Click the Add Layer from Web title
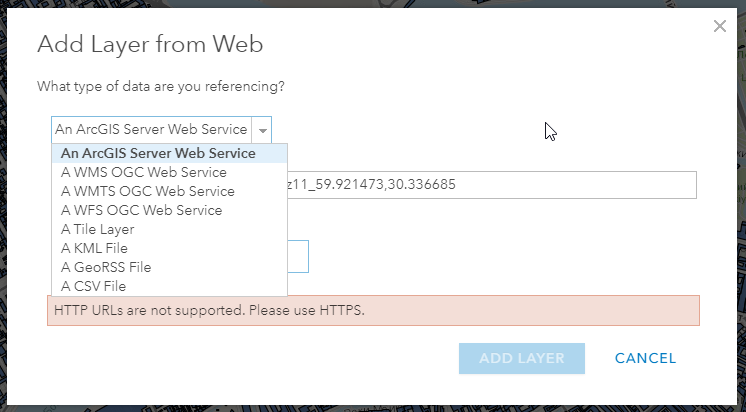The height and width of the screenshot is (412, 746). pyautogui.click(x=150, y=44)
